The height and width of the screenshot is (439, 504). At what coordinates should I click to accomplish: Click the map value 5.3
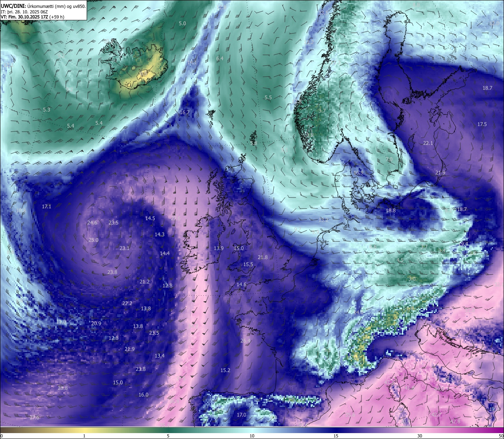point(46,109)
